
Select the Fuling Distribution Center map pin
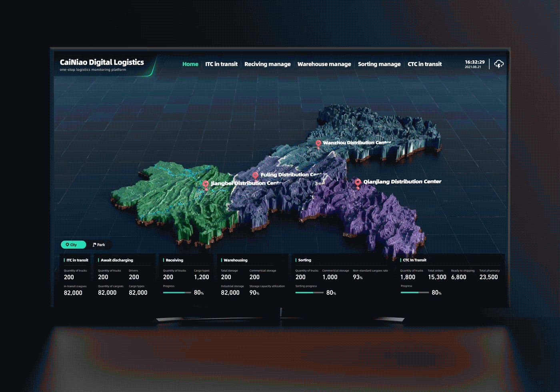255,176
